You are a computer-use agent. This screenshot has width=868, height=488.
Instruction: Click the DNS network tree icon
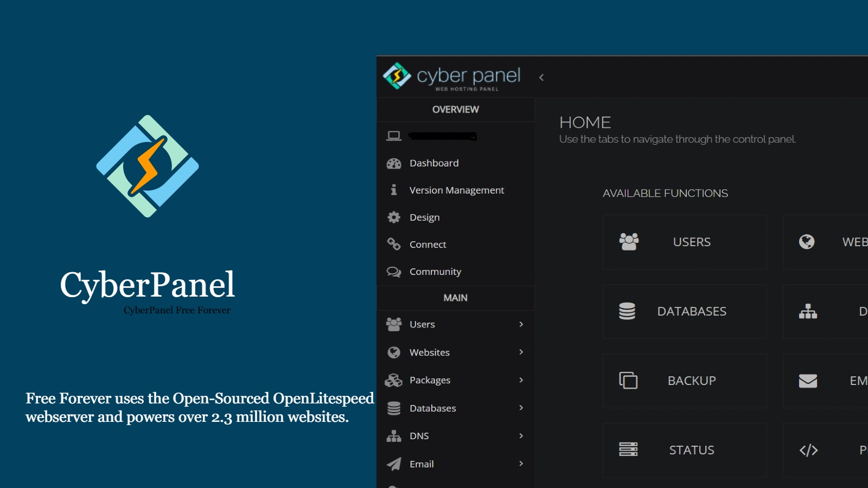point(393,435)
